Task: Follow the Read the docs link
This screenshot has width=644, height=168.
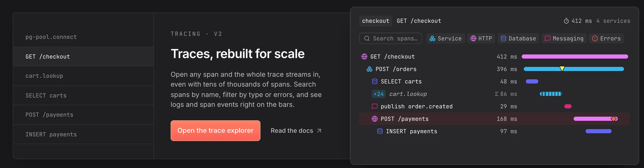Action: (x=296, y=131)
